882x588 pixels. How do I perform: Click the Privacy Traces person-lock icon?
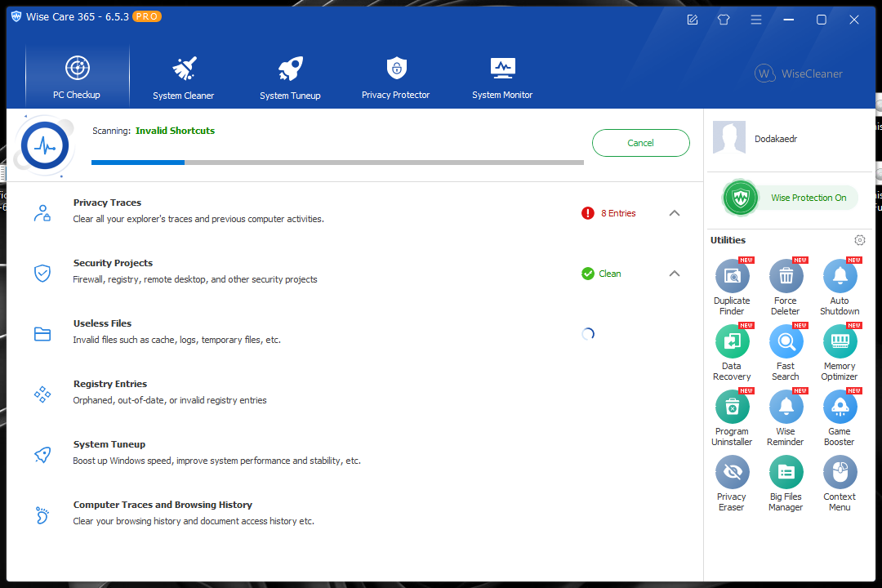pos(42,213)
